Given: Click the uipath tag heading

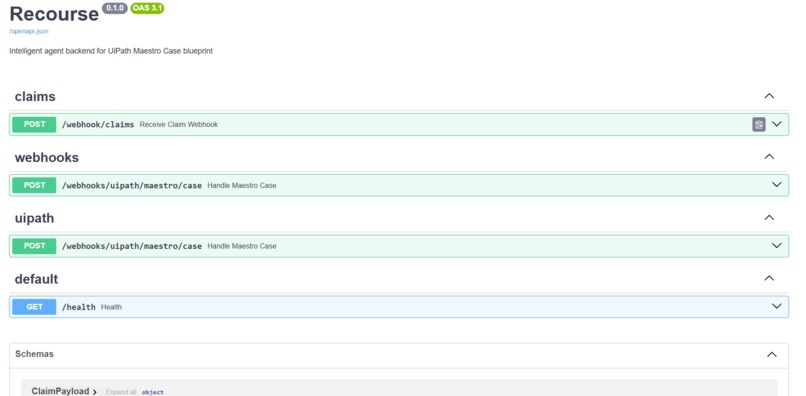Looking at the screenshot, I should [x=34, y=219].
